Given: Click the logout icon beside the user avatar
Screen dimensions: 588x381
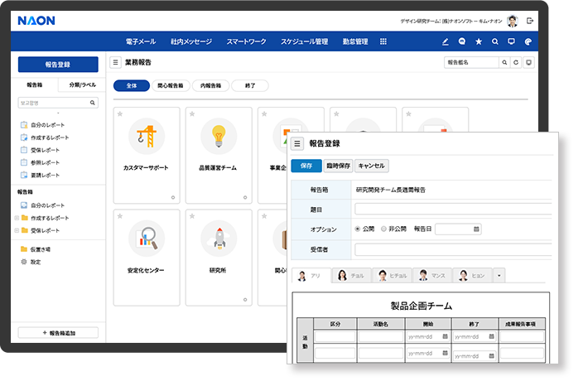Looking at the screenshot, I should pyautogui.click(x=530, y=21).
